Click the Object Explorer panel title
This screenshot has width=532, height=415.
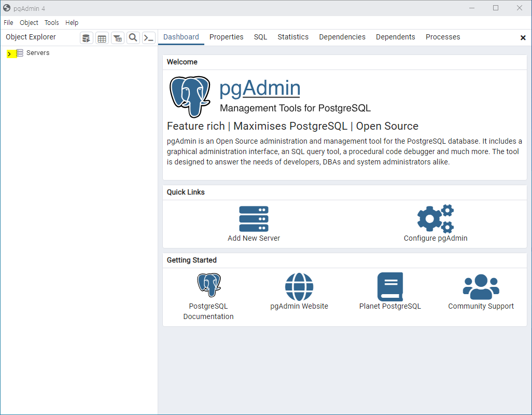pyautogui.click(x=31, y=37)
